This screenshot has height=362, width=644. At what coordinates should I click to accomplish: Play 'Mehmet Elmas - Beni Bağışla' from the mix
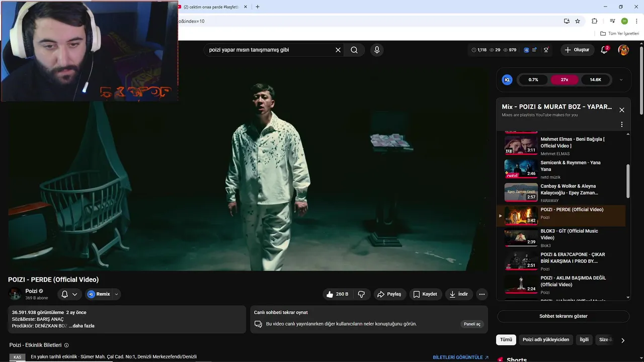click(561, 145)
